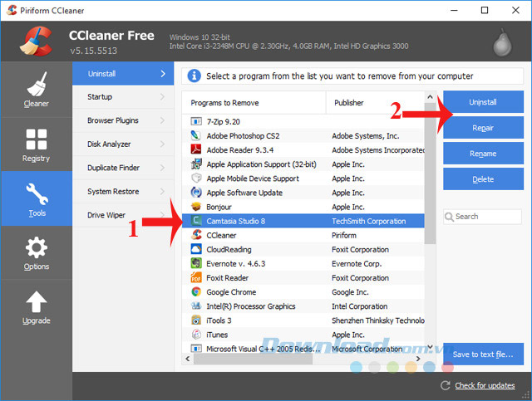This screenshot has height=401, width=532.
Task: Click the vertical scrollbar down arrow
Action: pos(430,347)
